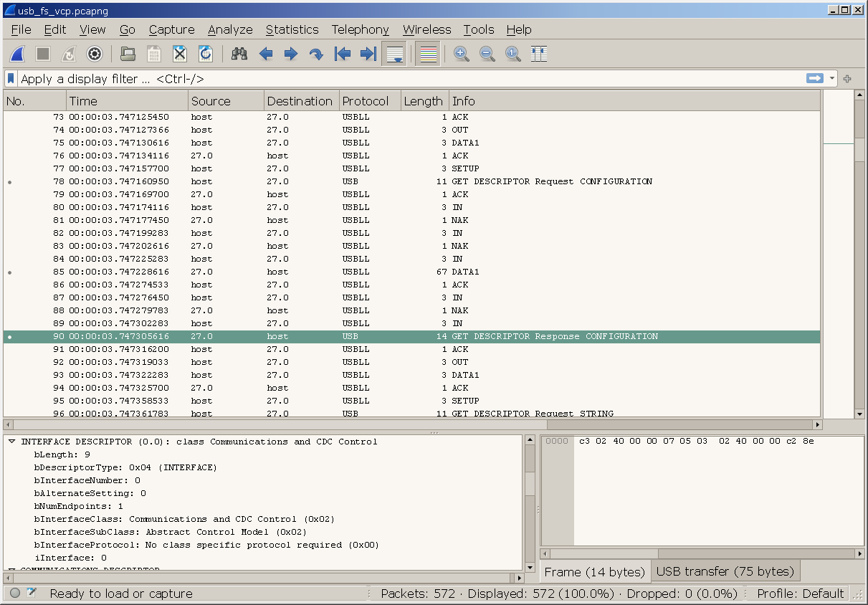Jump to the last packet
The image size is (868, 605).
point(368,54)
